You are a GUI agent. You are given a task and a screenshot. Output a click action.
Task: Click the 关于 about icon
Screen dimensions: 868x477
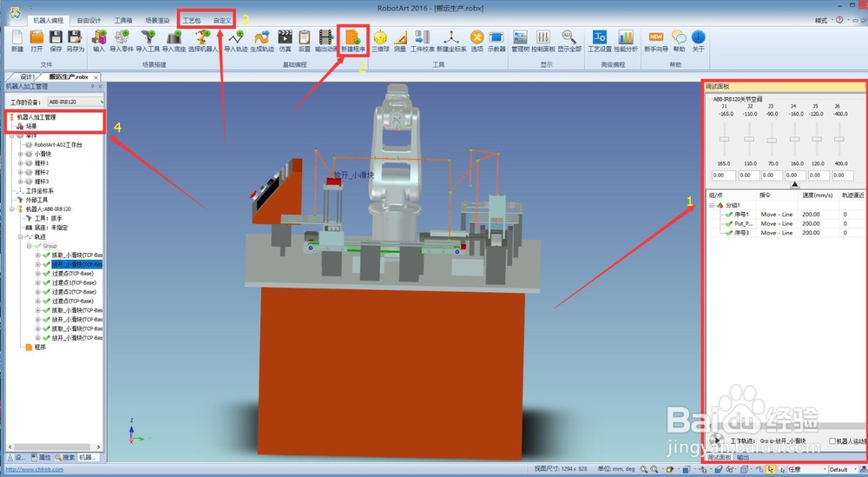point(699,41)
